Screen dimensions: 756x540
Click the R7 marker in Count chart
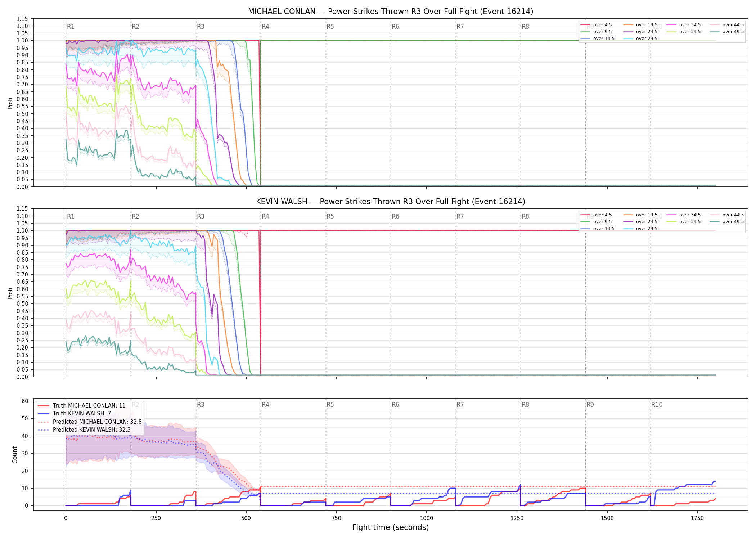460,405
